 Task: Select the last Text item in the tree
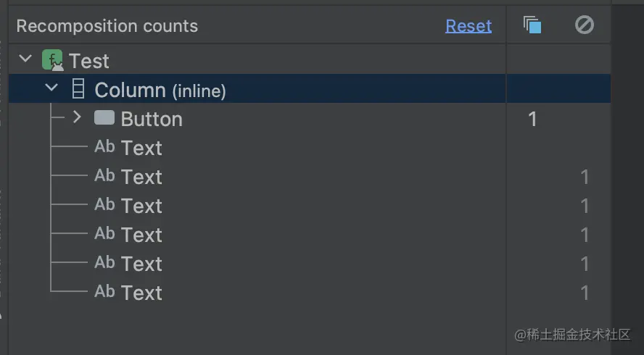(x=141, y=293)
